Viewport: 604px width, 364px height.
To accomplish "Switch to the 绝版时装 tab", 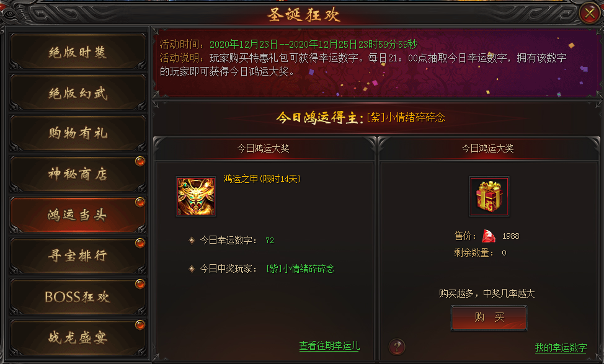I will pyautogui.click(x=78, y=51).
